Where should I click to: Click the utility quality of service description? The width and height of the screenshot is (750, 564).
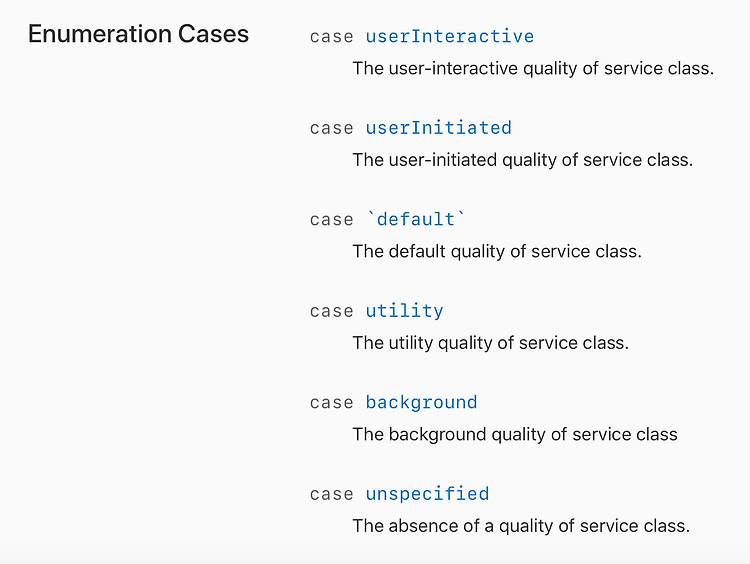point(490,343)
